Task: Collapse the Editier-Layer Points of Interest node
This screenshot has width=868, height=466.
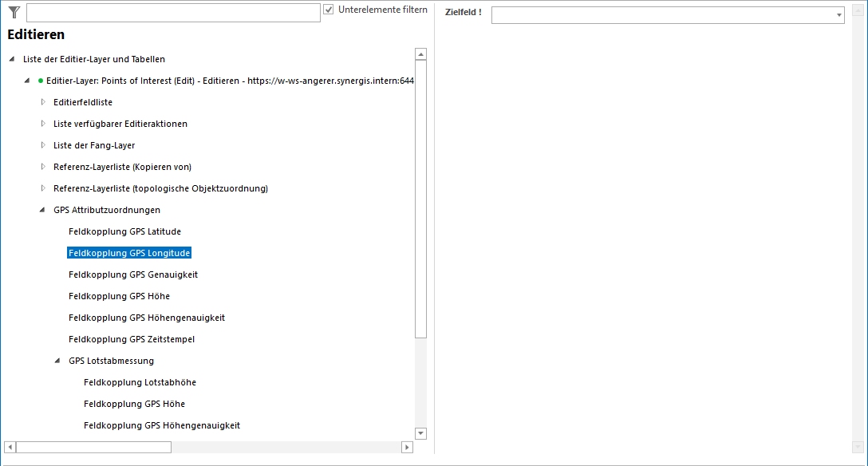Action: point(27,81)
